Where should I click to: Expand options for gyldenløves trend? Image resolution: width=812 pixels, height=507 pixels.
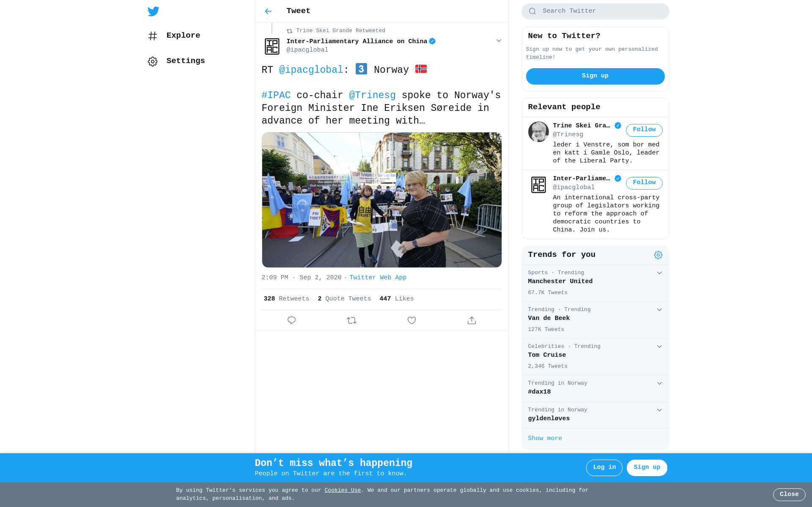[659, 410]
